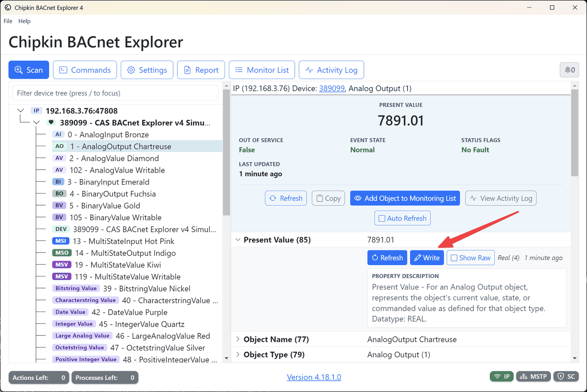587x392 pixels.
Task: Open device 389099 link in header
Action: (x=332, y=88)
